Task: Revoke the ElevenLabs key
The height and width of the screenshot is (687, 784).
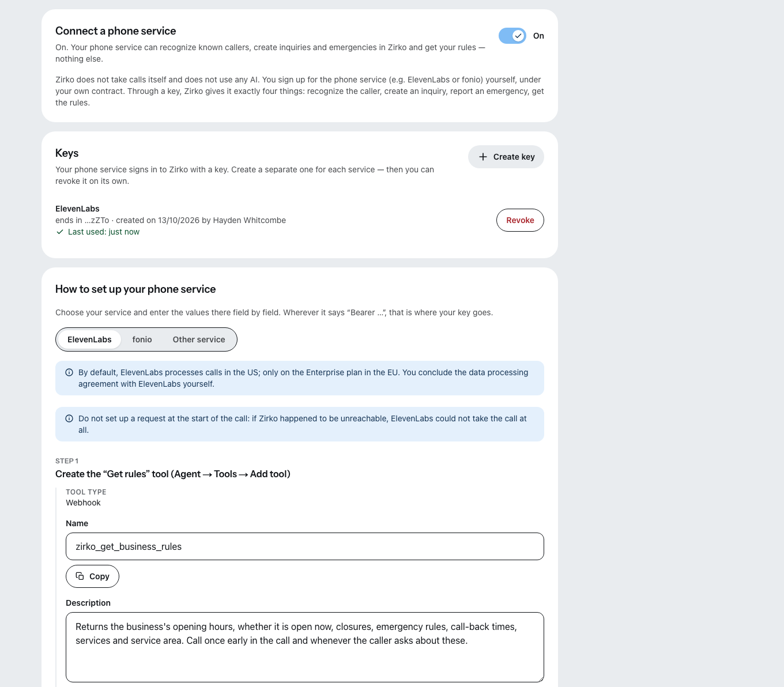Action: click(520, 220)
